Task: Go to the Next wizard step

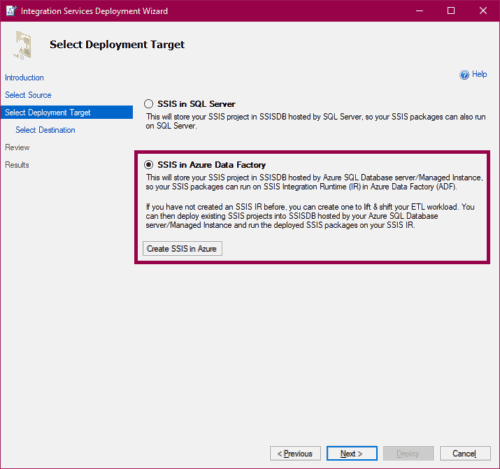Action: point(352,453)
